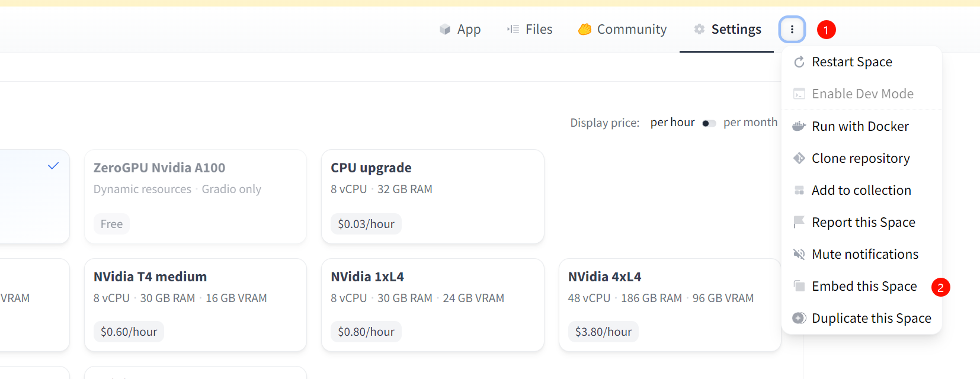Screen dimensions: 980x379
Task: Select the per hour price label
Action: [672, 122]
